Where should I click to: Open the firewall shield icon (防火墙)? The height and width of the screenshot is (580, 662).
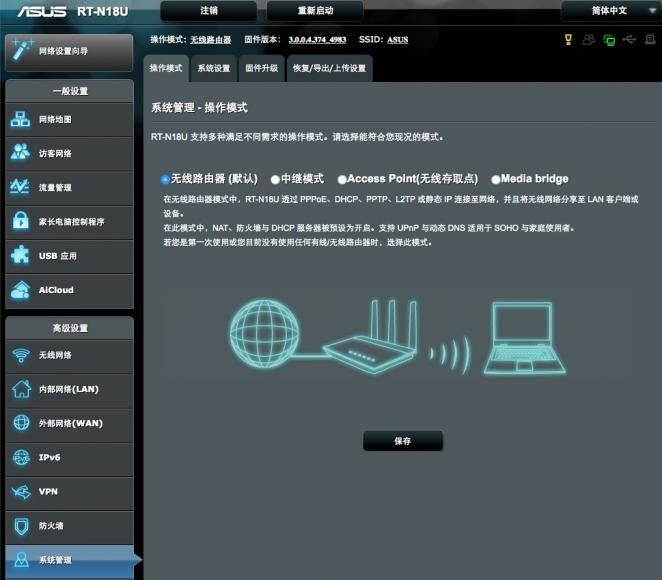pyautogui.click(x=21, y=526)
